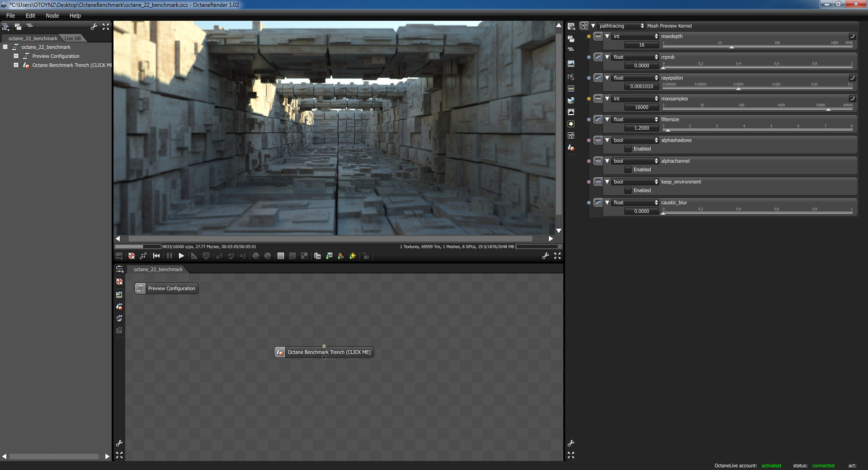Open the bool type dropdown for alphashadows
Viewport: 868px width, 470px height.
click(635, 140)
